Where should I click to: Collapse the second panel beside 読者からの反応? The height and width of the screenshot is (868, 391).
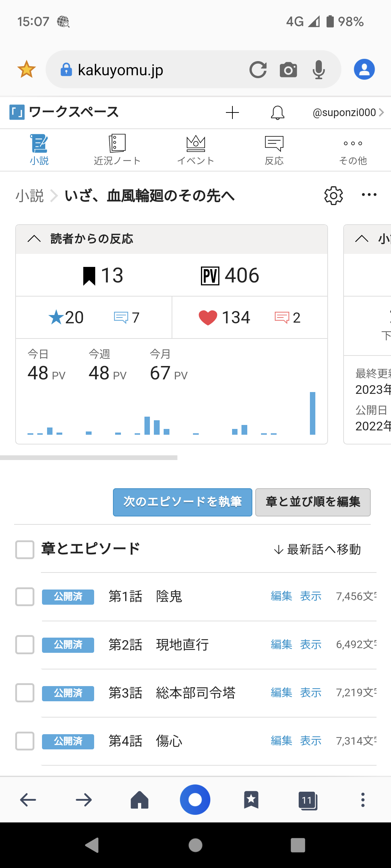click(x=362, y=239)
